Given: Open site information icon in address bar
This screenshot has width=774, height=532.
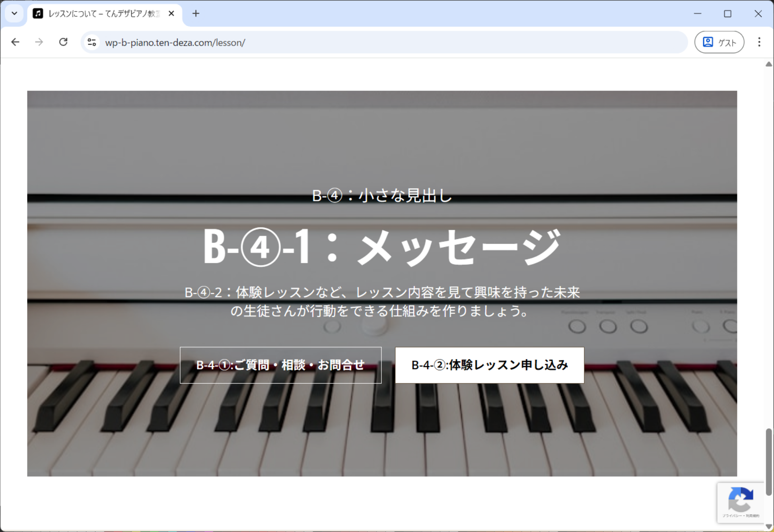Looking at the screenshot, I should [92, 42].
